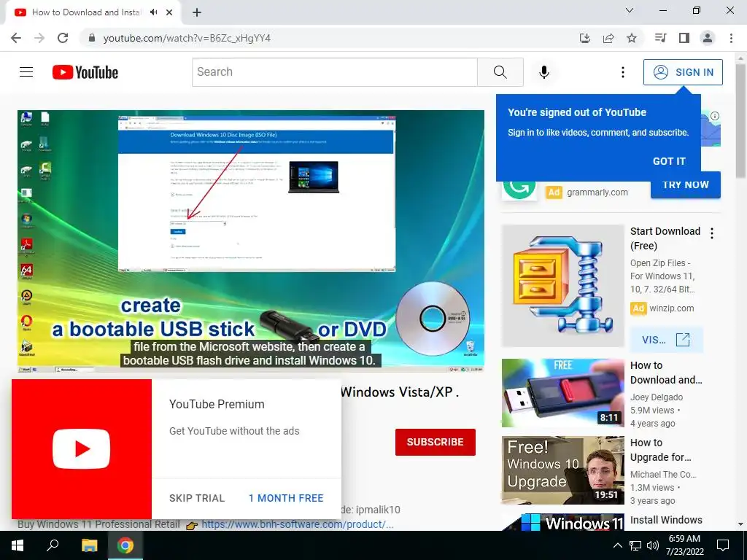Open YouTube settings three-dot menu
Image resolution: width=747 pixels, height=560 pixels.
(x=623, y=72)
